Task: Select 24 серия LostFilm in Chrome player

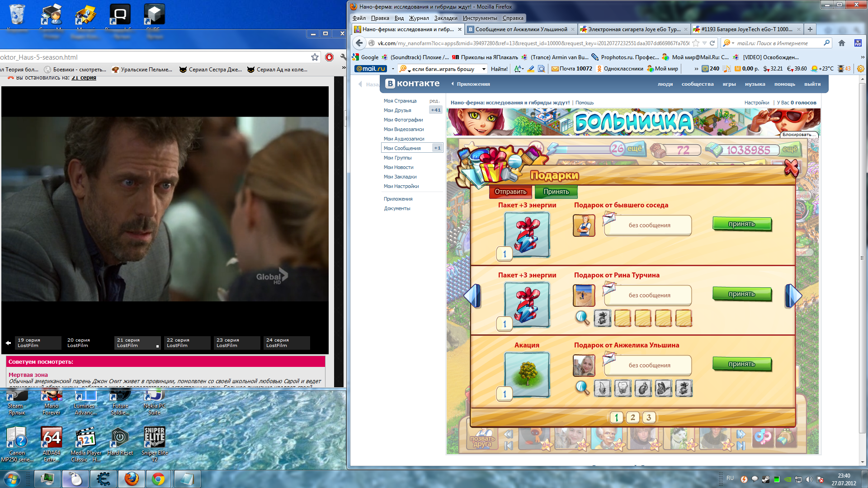Action: click(x=288, y=343)
